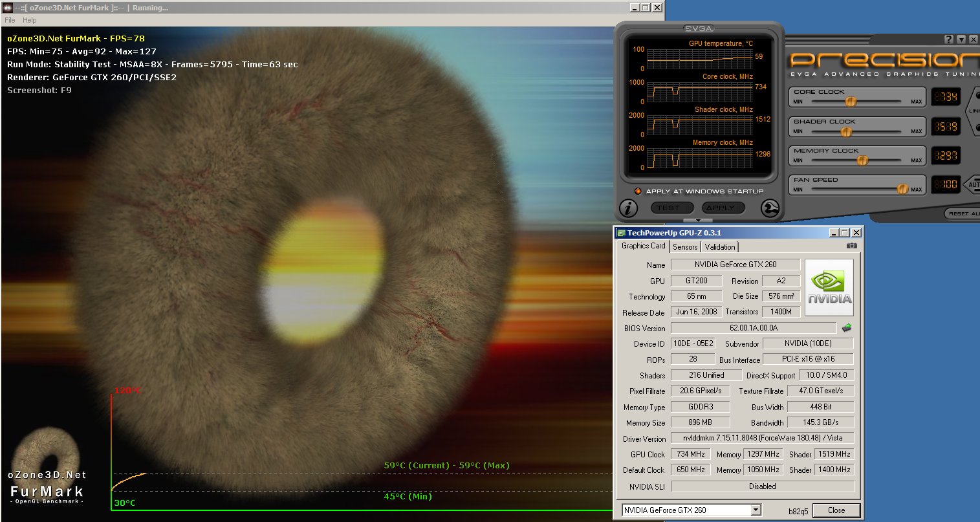Open the NVIDIA GeForce GTX 260 dropdown

[x=691, y=510]
